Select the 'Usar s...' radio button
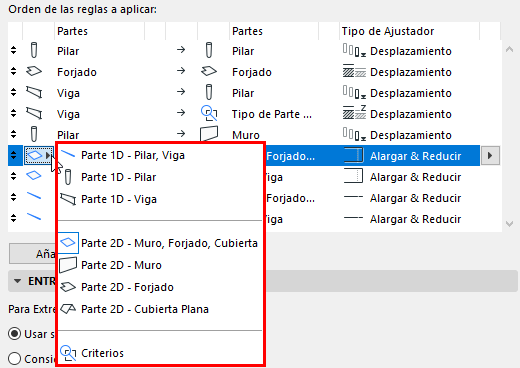Viewport: 520px width, 368px height. pyautogui.click(x=15, y=333)
